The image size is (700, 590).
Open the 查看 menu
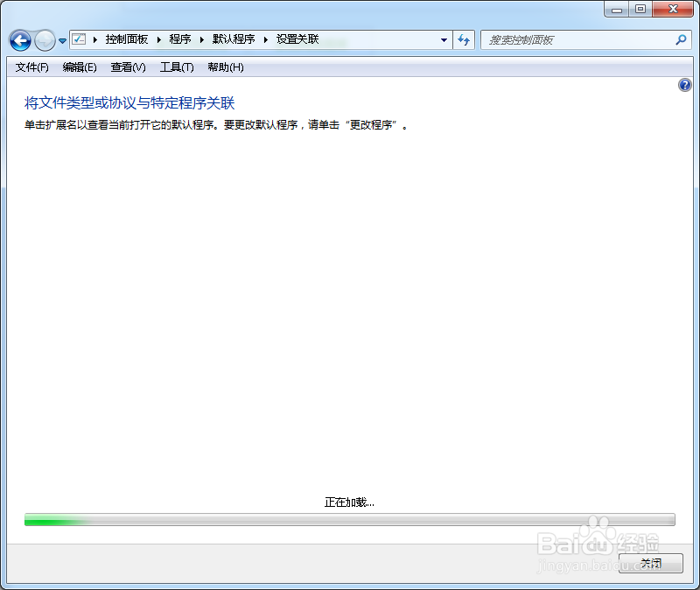128,67
